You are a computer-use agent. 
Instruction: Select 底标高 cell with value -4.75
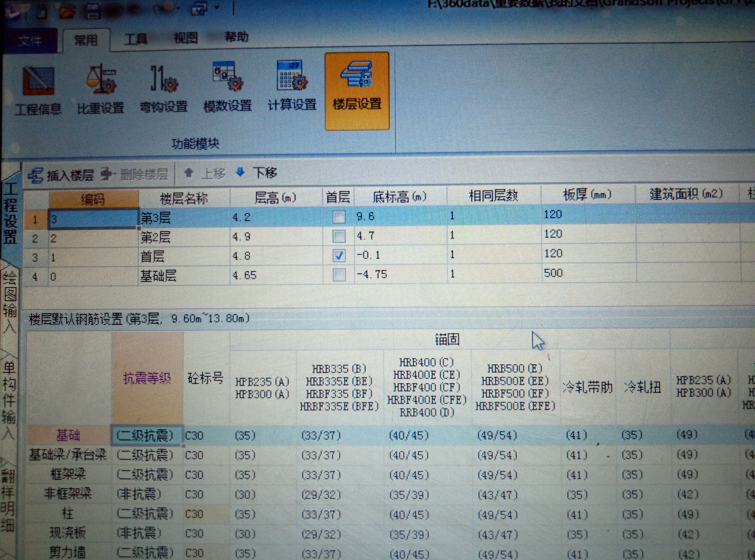click(x=400, y=274)
